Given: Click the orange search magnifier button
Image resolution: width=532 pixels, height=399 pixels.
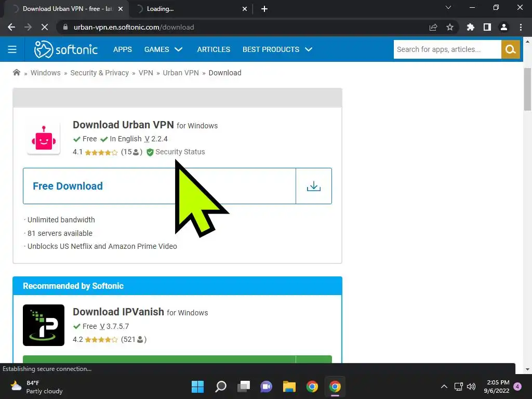Looking at the screenshot, I should tap(510, 49).
